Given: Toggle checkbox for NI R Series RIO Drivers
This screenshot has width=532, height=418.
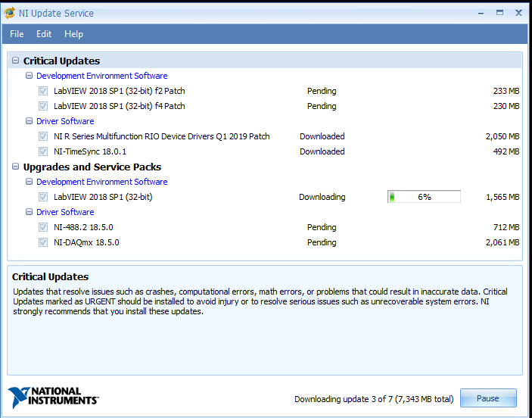Looking at the screenshot, I should [x=43, y=136].
